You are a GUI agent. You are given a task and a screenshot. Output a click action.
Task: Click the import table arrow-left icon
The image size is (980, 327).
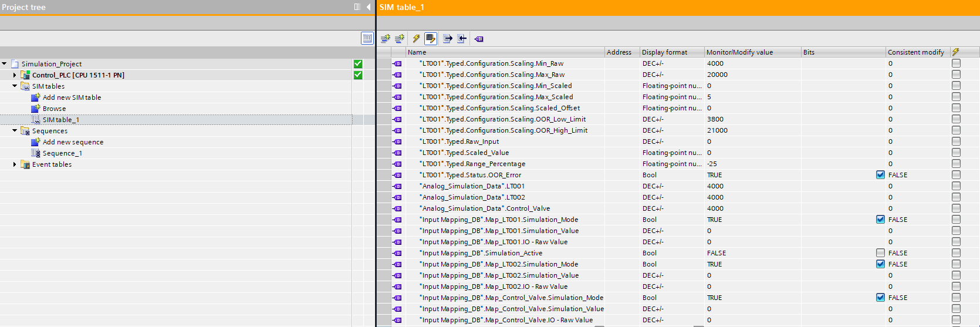(x=462, y=39)
